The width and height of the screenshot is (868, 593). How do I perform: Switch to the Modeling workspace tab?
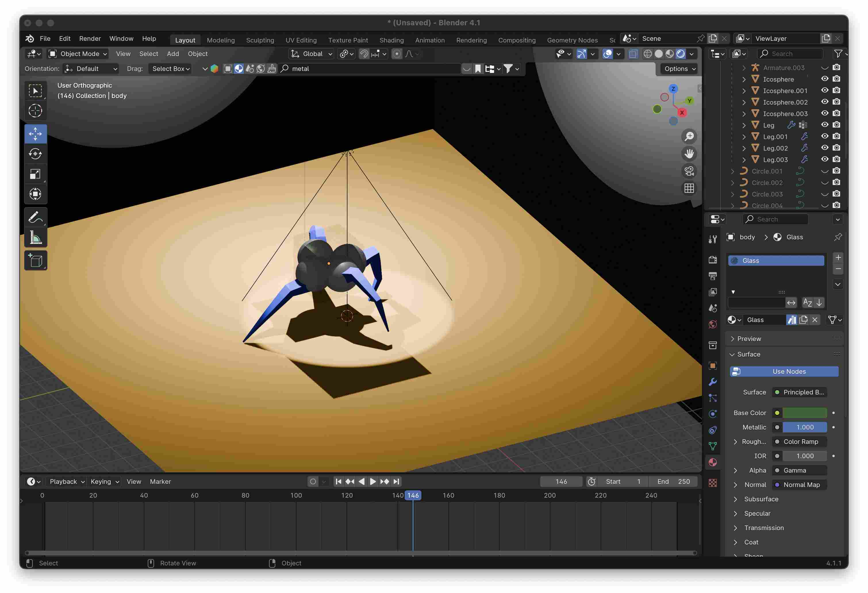click(221, 40)
